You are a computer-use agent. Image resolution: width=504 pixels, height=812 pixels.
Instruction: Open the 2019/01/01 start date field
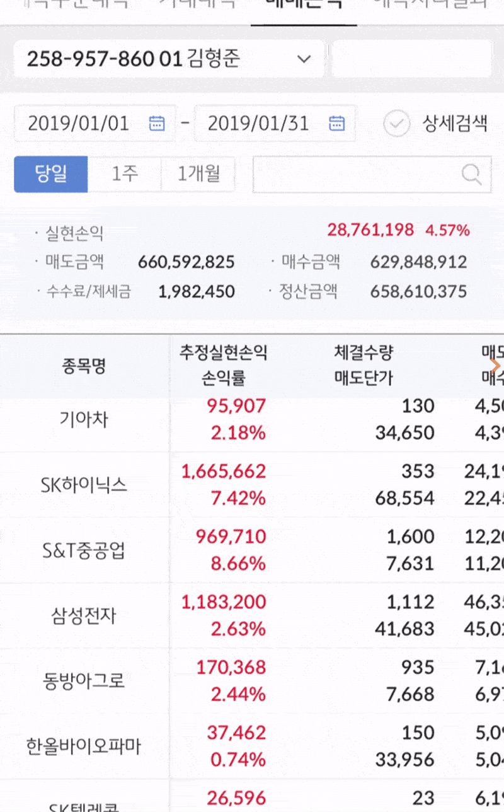tap(79, 123)
